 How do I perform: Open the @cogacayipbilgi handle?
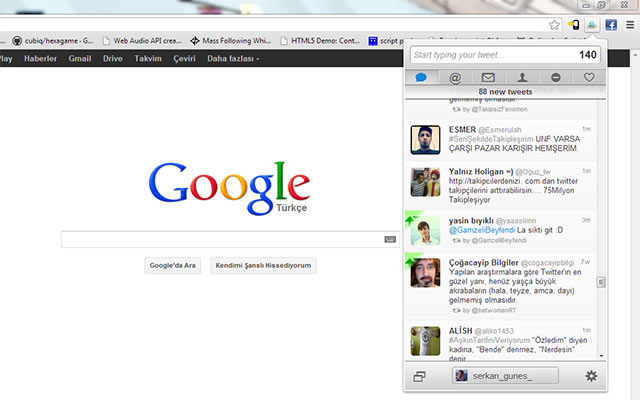point(548,263)
